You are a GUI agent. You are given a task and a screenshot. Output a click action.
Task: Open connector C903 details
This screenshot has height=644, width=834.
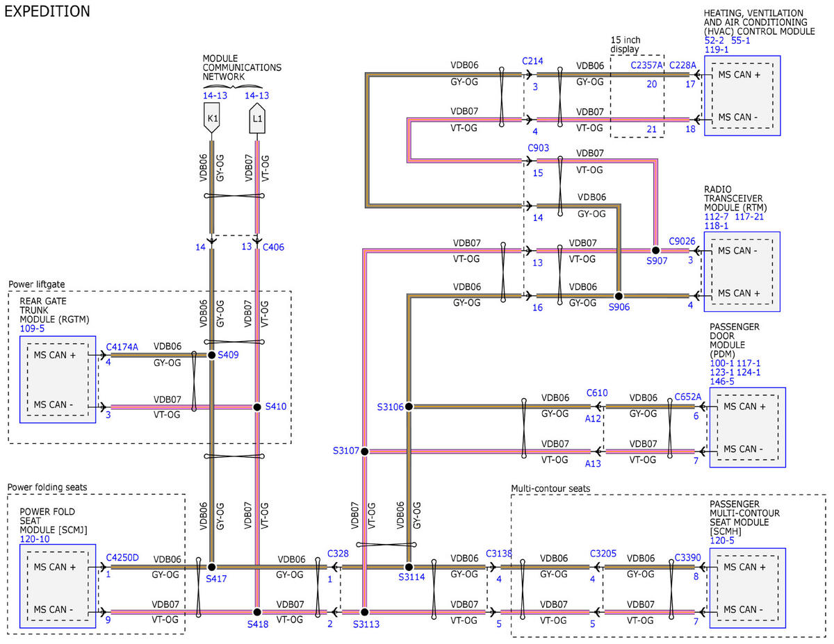click(x=539, y=148)
